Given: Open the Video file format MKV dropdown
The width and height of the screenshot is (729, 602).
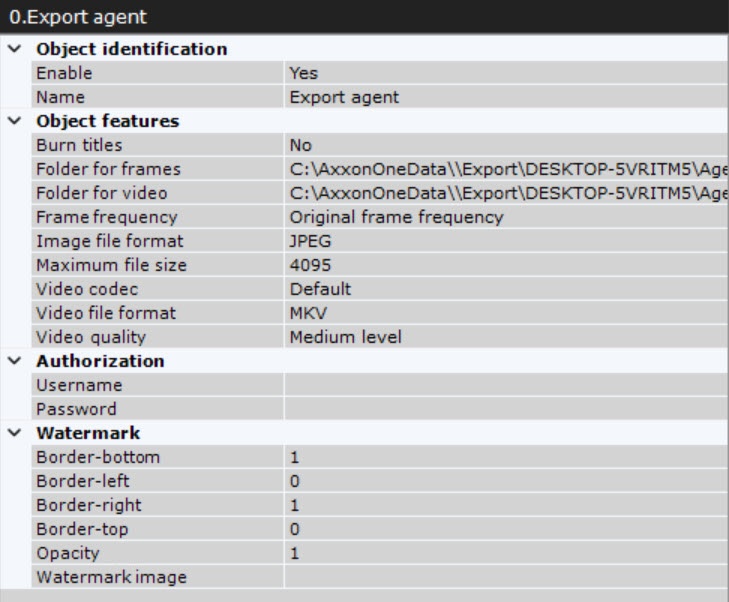Looking at the screenshot, I should coord(505,313).
